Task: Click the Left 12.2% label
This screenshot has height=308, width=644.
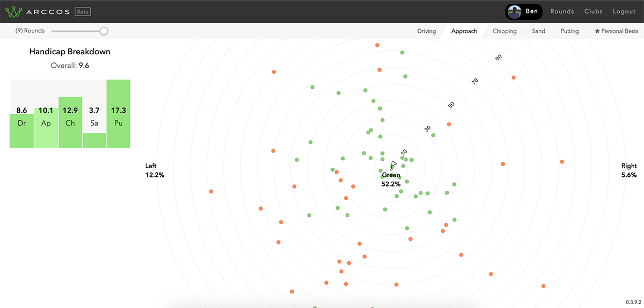Action: tap(155, 170)
